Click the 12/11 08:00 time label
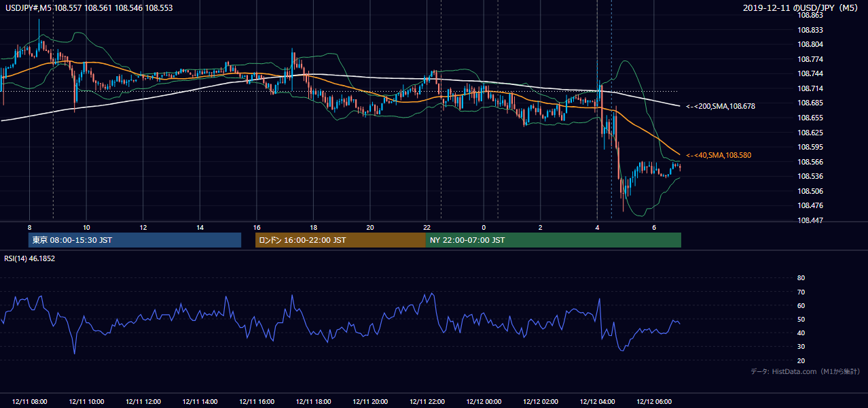This screenshot has height=408, width=868. click(x=29, y=402)
